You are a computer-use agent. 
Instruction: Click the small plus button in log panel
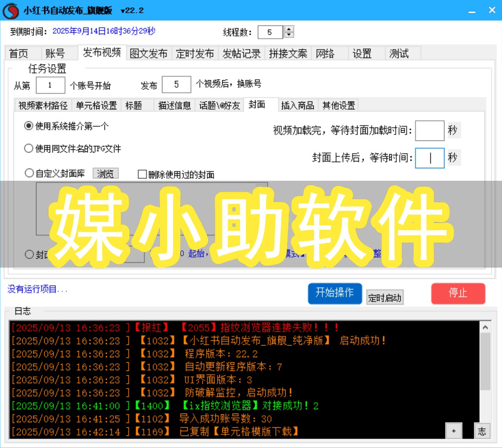coord(453,431)
